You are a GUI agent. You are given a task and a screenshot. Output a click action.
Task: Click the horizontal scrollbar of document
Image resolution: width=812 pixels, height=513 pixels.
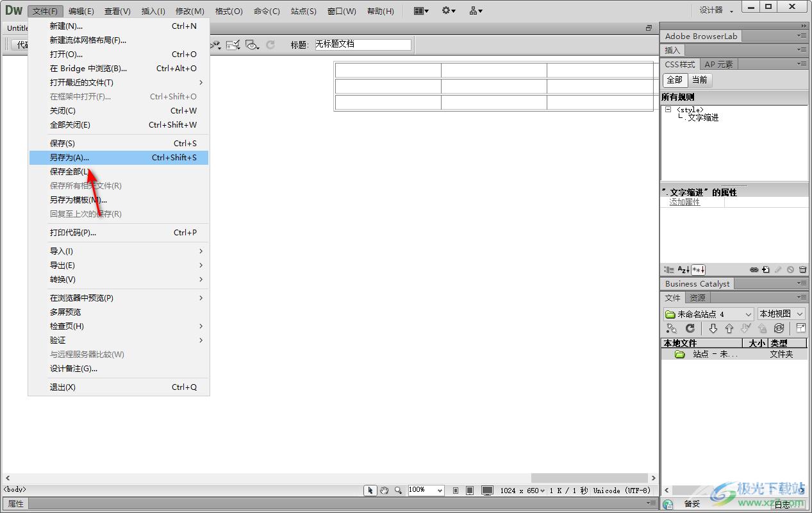point(329,478)
